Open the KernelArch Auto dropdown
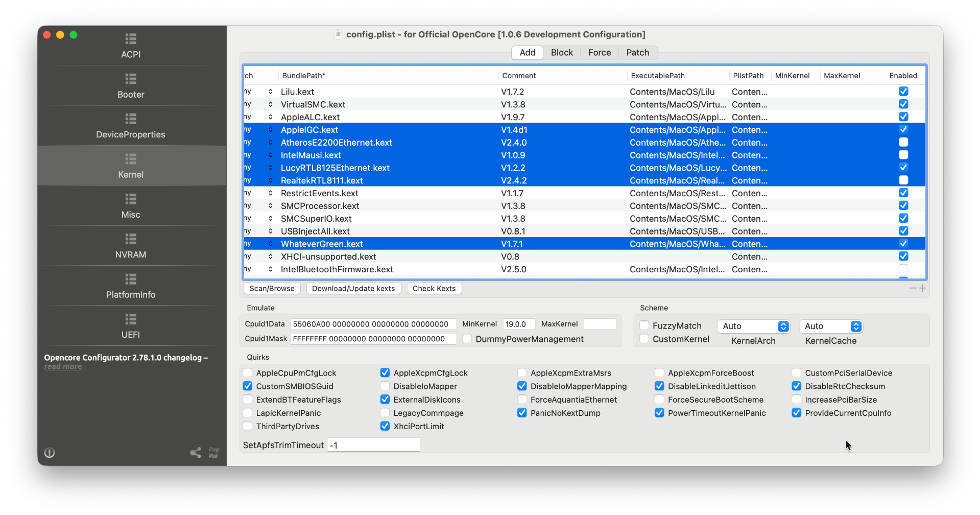The width and height of the screenshot is (980, 515). [x=754, y=326]
